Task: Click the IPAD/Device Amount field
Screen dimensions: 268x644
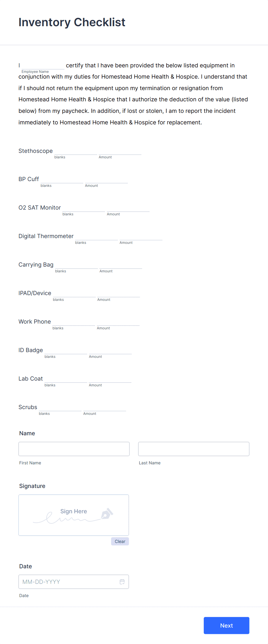Action: [118, 295]
